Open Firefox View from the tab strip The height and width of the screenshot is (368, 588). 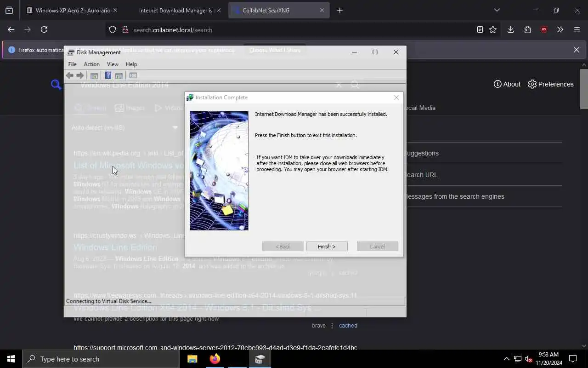pyautogui.click(x=9, y=10)
